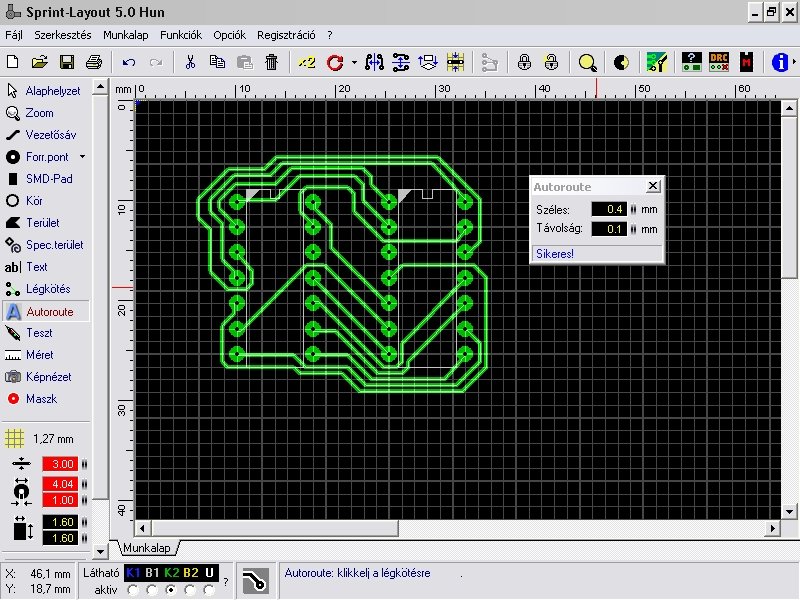Activate layer U radio button
Viewport: 800px width, 600px height.
[209, 590]
